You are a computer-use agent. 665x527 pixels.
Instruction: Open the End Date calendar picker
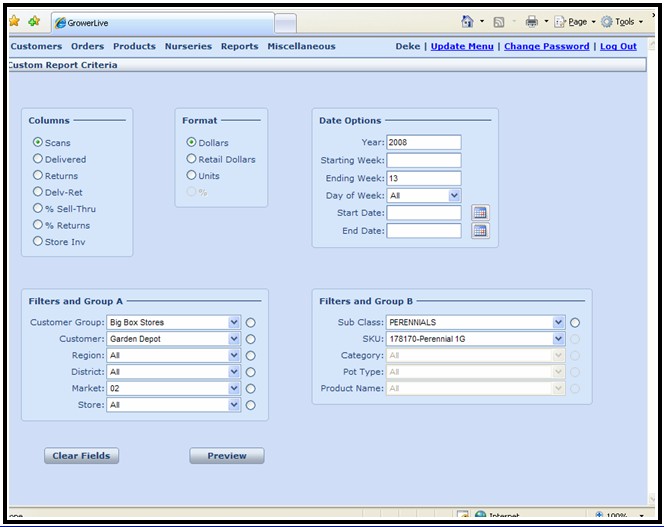480,231
